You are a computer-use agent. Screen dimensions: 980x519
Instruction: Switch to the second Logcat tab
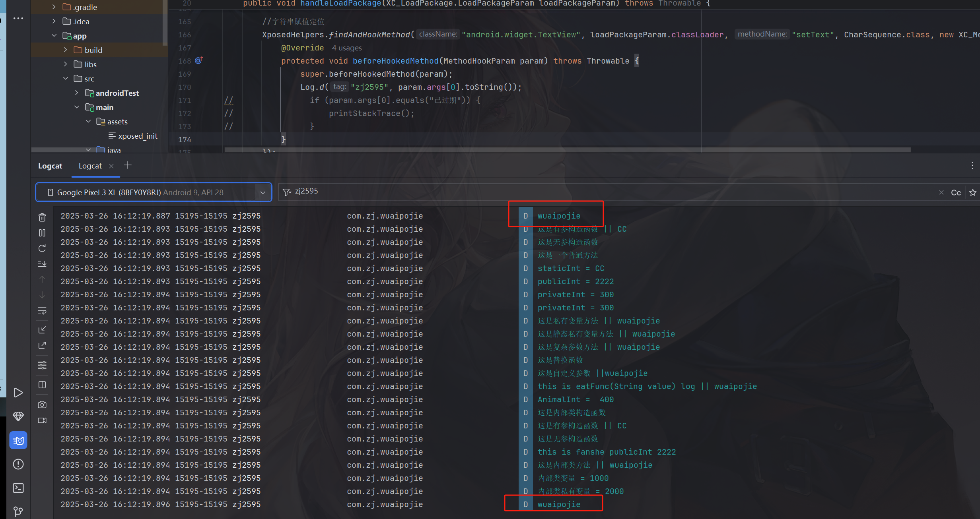pos(90,166)
